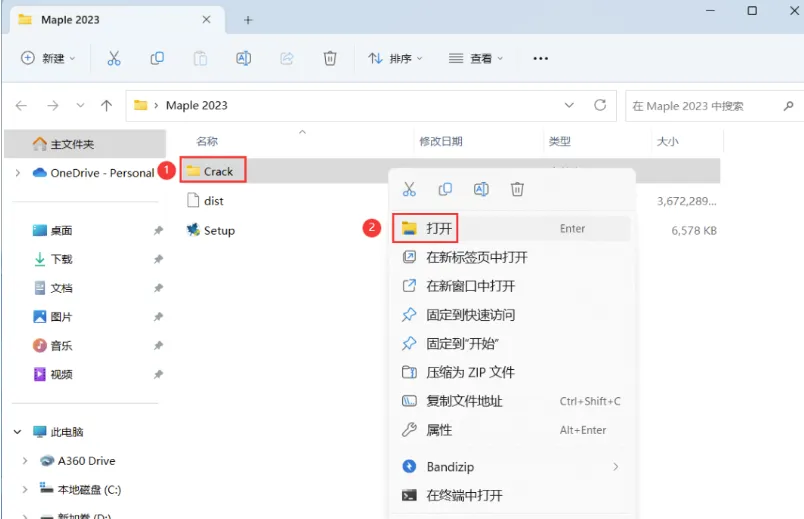Open a new tab with plus button
This screenshot has height=519, width=804.
[248, 20]
